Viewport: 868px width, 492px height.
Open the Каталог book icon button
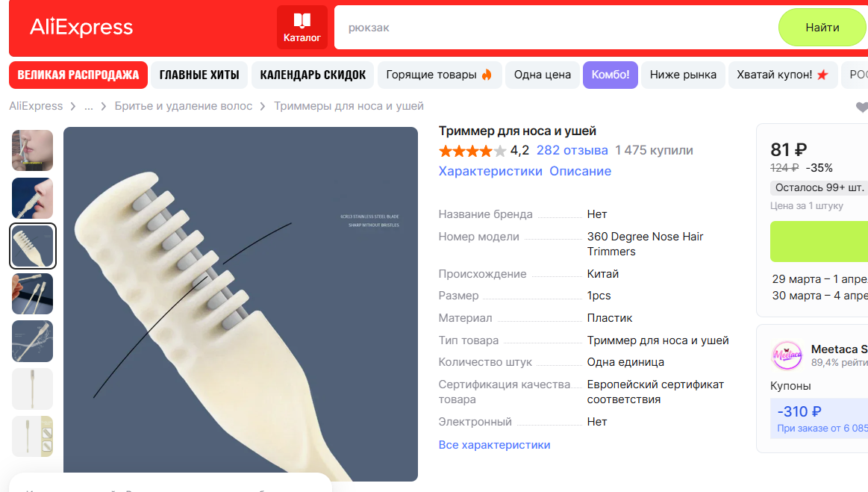click(302, 27)
